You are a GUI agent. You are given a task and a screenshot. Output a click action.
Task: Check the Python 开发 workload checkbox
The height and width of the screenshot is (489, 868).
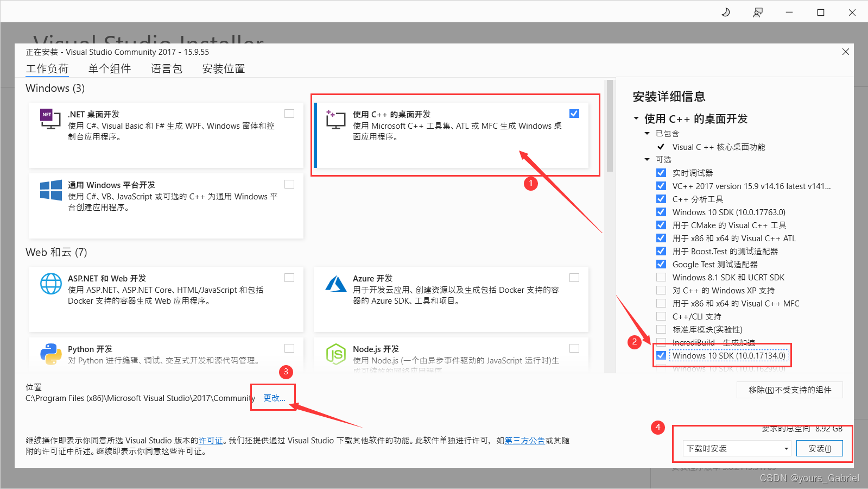click(x=289, y=348)
